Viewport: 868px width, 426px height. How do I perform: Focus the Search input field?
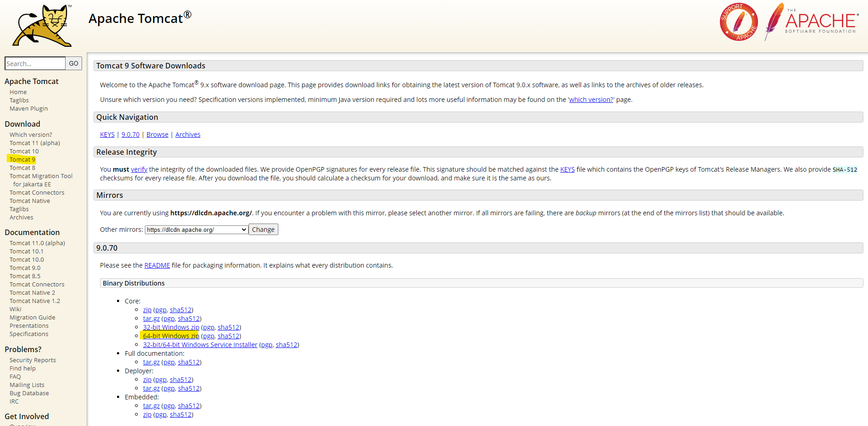click(35, 63)
